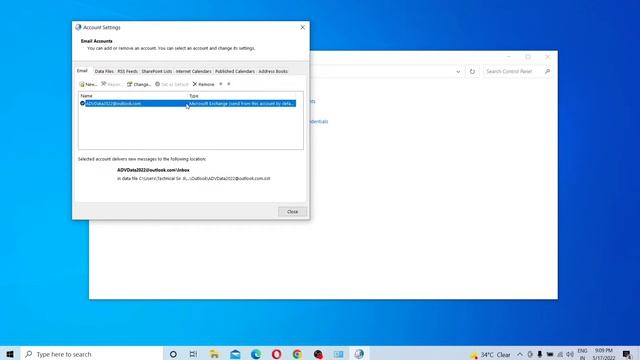Click the Control Panel search magnifier icon
The image size is (640, 360).
pos(547,71)
